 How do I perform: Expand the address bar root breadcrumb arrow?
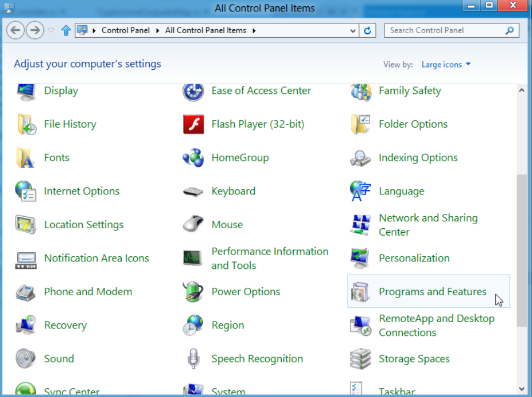94,30
